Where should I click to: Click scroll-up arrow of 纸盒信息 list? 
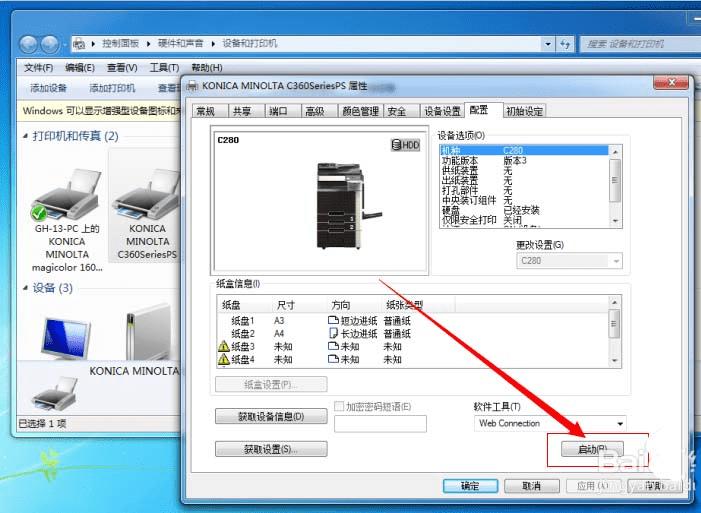point(614,302)
